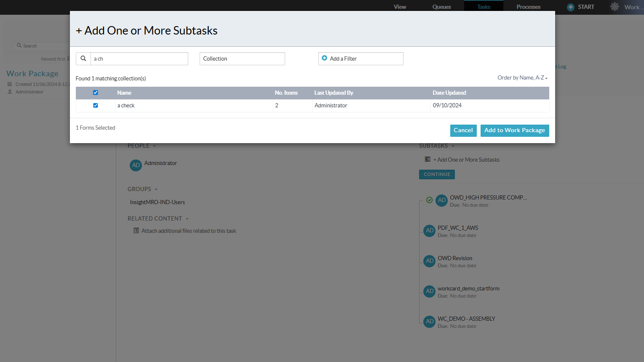644x362 pixels.
Task: Open the View menu
Action: click(x=400, y=7)
